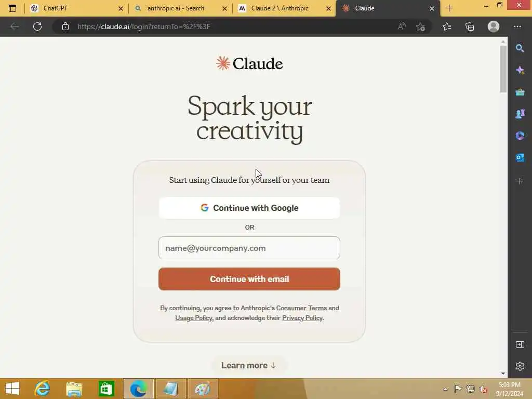The width and height of the screenshot is (532, 399).
Task: Click the page scrollbar thumb
Action: [503, 69]
